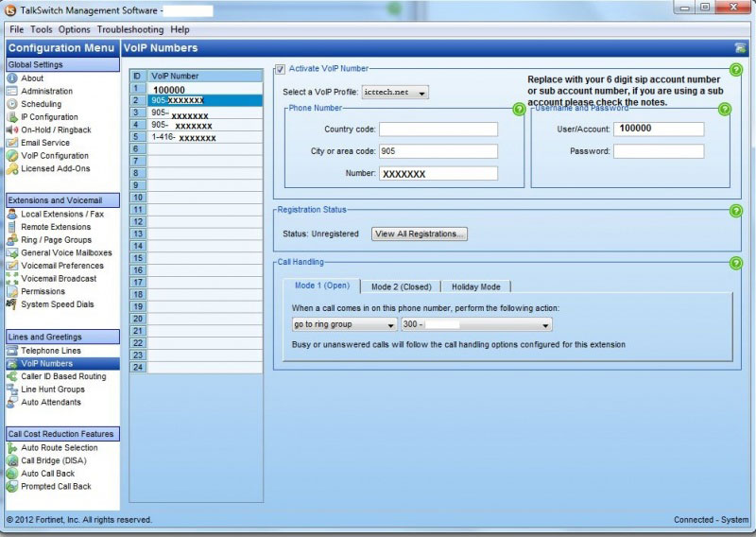The width and height of the screenshot is (756, 537).
Task: Open Auto Attendants via its icon
Action: (12, 403)
